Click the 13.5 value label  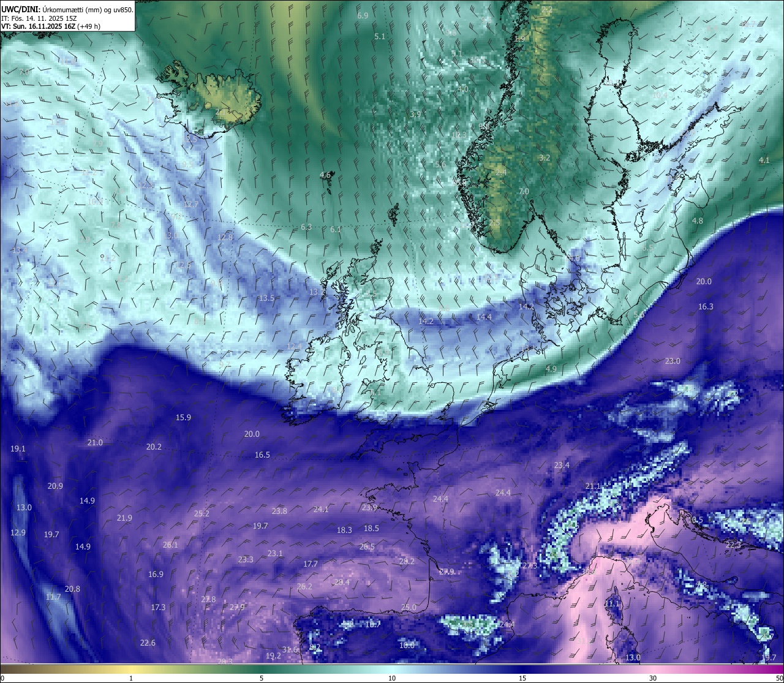pyautogui.click(x=266, y=298)
